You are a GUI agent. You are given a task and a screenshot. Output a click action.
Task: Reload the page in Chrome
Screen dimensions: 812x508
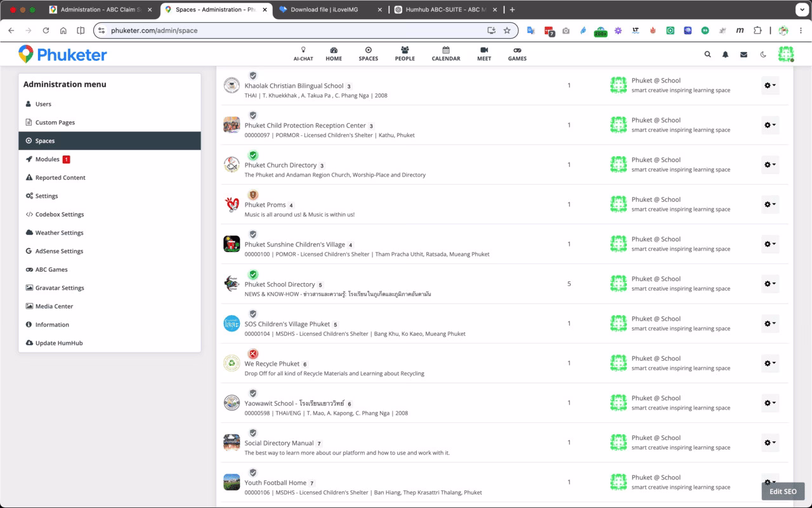coord(46,30)
